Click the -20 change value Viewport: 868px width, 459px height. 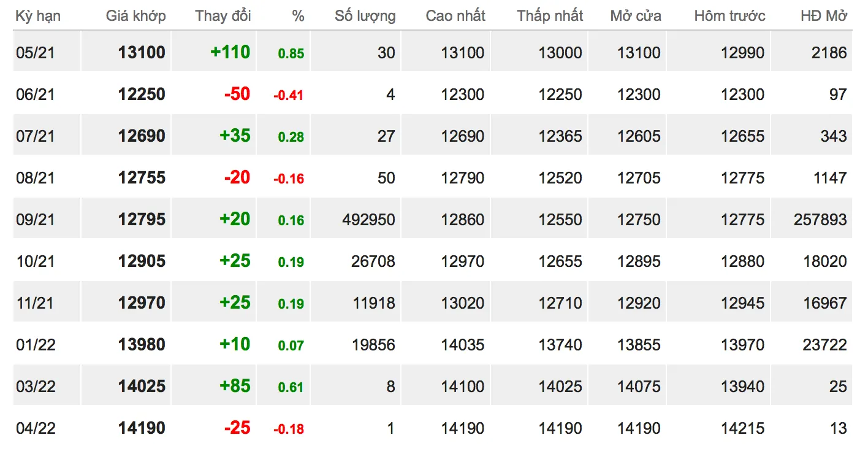pyautogui.click(x=237, y=177)
